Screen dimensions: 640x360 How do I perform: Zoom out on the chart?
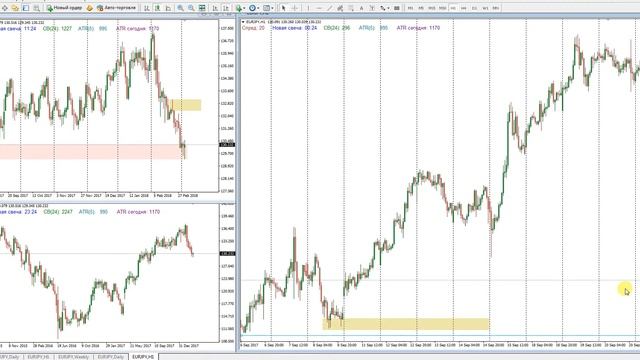191,8
